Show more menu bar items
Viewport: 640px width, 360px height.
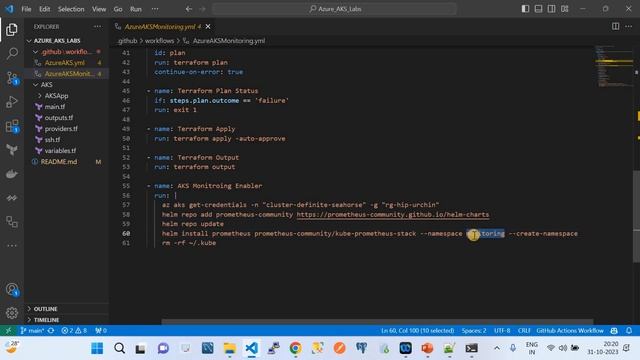point(155,9)
